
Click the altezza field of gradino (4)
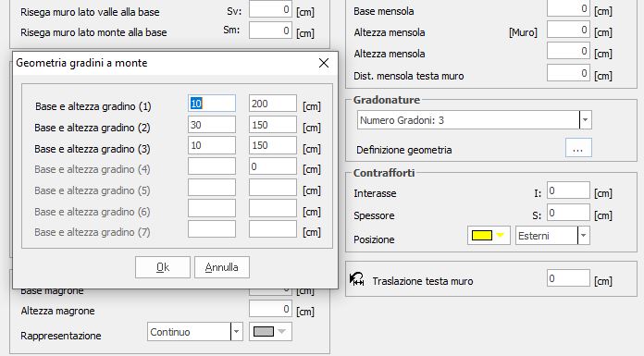(273, 166)
